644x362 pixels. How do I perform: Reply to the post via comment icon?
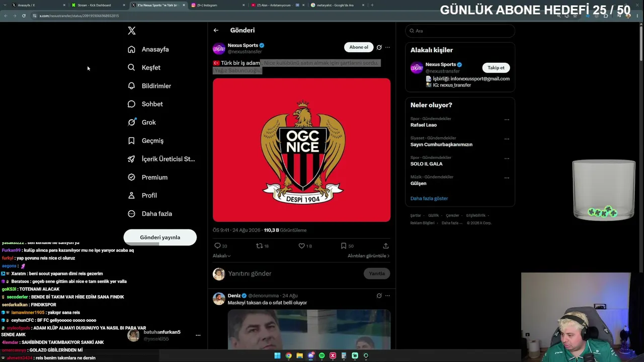(218, 246)
